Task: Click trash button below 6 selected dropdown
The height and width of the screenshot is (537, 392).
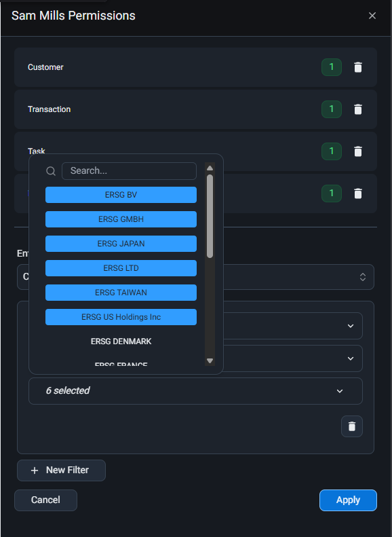Action: 351,426
